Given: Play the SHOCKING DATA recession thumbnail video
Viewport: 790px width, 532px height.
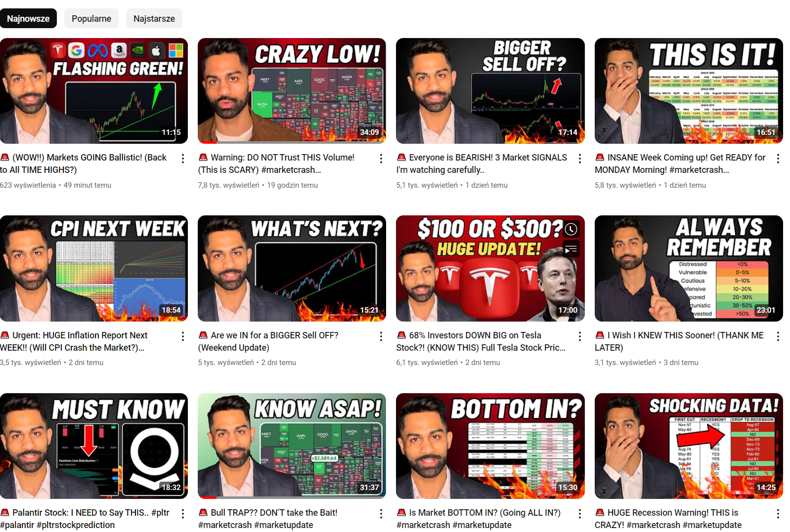Looking at the screenshot, I should [689, 446].
